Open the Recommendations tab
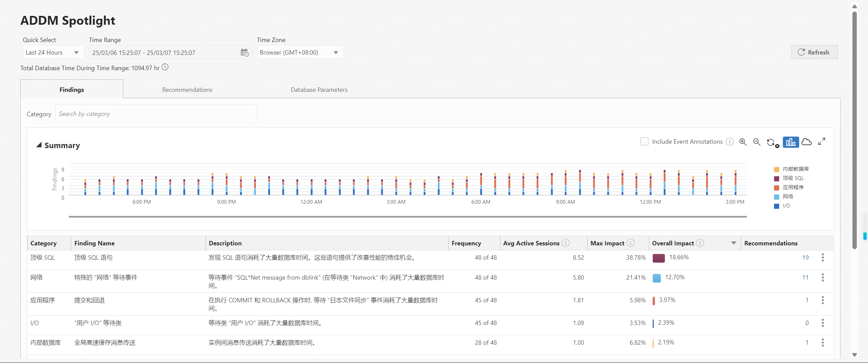The height and width of the screenshot is (363, 868). click(187, 89)
